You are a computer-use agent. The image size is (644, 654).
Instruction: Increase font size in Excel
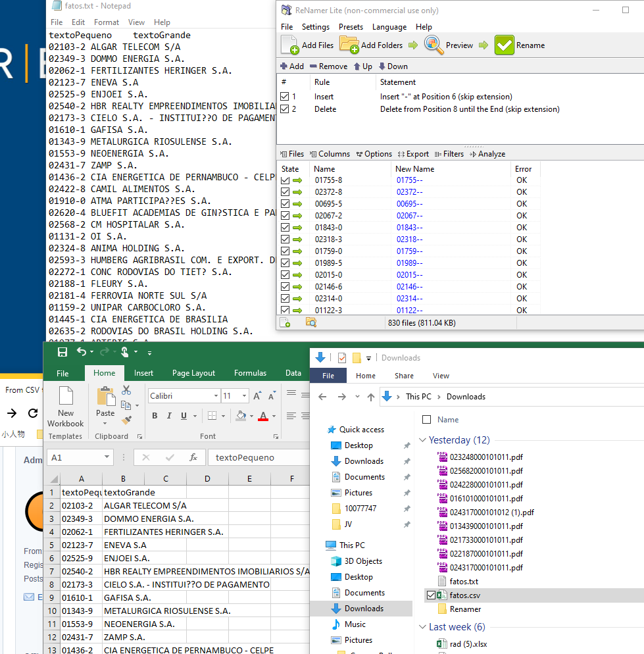pos(257,396)
